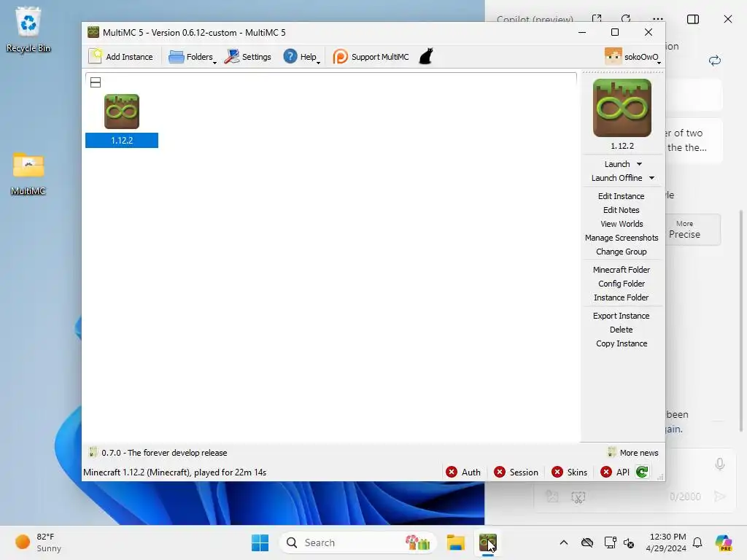Open the sokoOwO account dropdown
Viewport: 747px width, 560px height.
(632, 57)
